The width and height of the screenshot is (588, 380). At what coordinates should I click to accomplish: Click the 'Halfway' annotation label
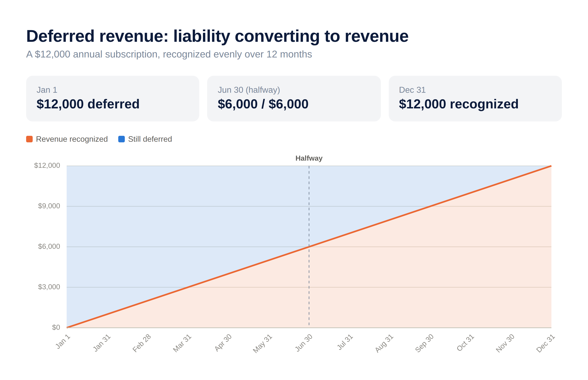pyautogui.click(x=309, y=158)
